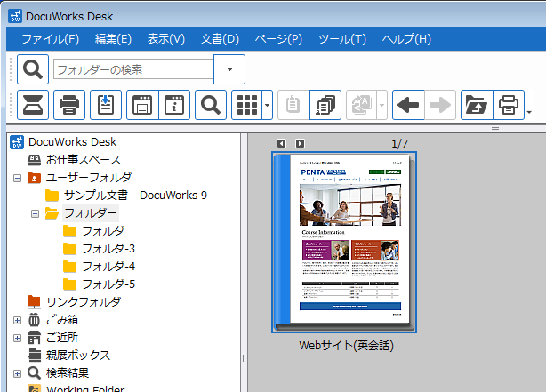
Task: Click the document import icon with down arrow
Action: [106, 105]
